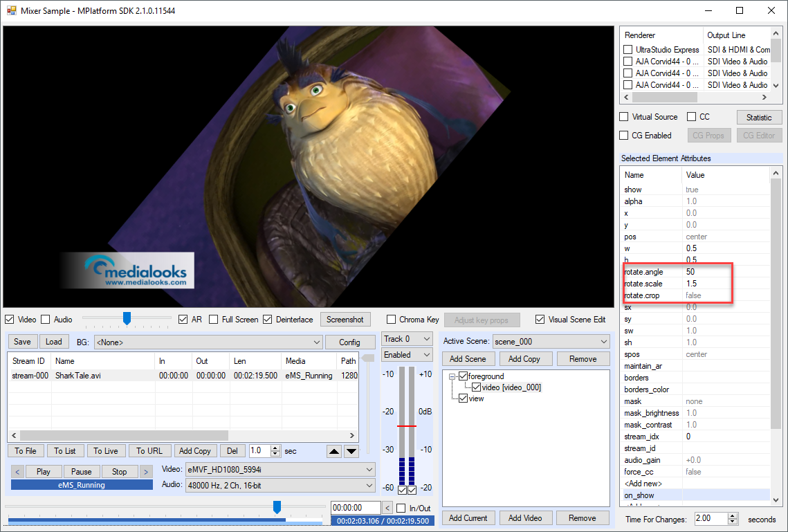Click the Add Current button
This screenshot has width=788, height=532.
point(468,518)
